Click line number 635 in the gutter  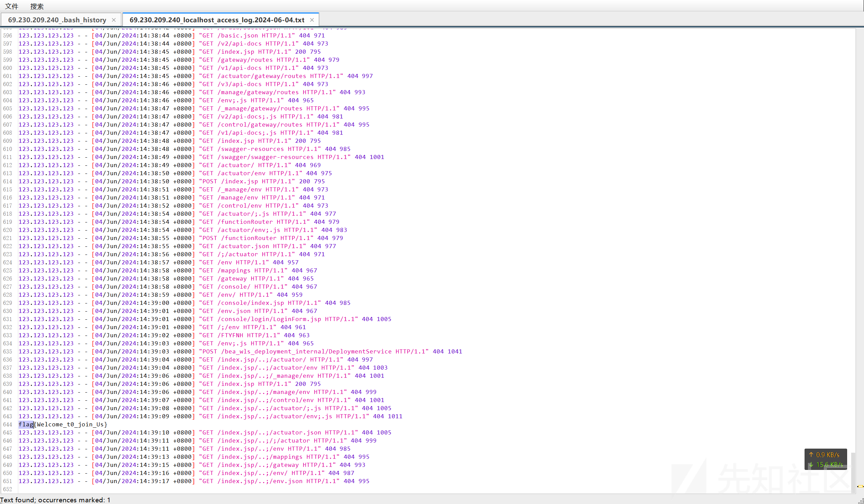click(7, 351)
